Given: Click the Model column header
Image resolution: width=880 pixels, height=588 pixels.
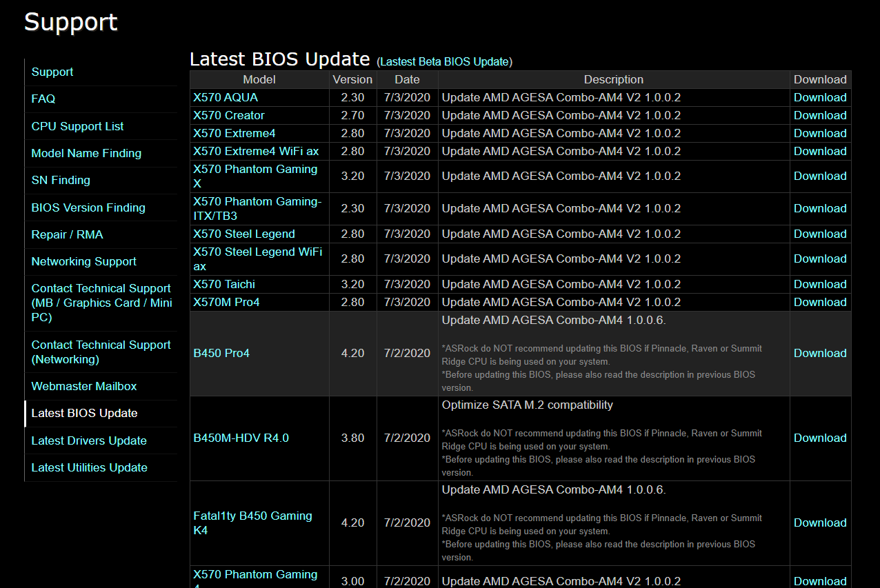Looking at the screenshot, I should (x=259, y=79).
